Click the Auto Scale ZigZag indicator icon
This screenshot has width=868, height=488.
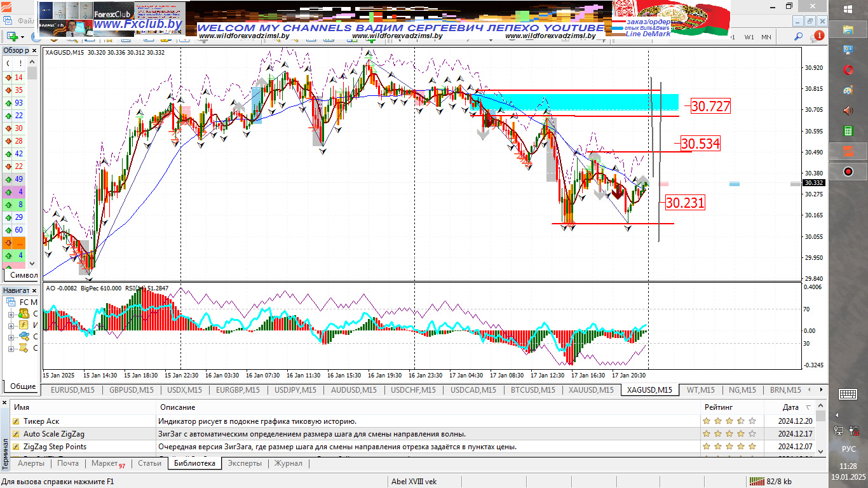[16, 434]
